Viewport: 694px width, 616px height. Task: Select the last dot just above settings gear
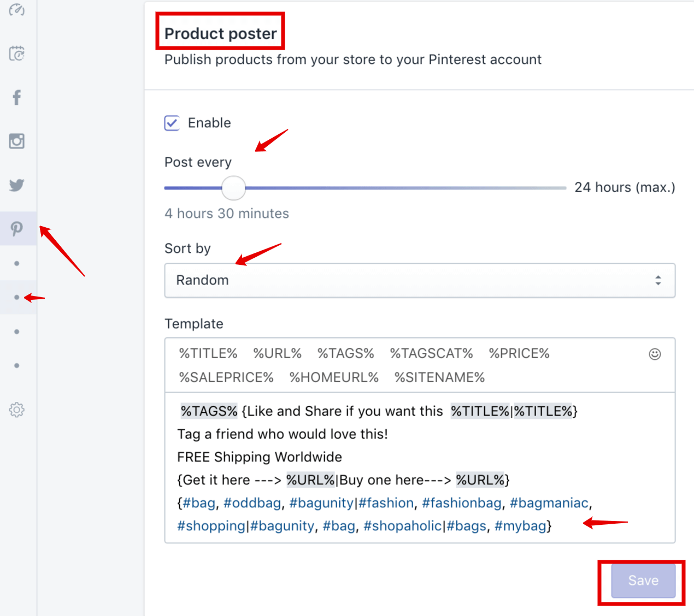tap(17, 365)
